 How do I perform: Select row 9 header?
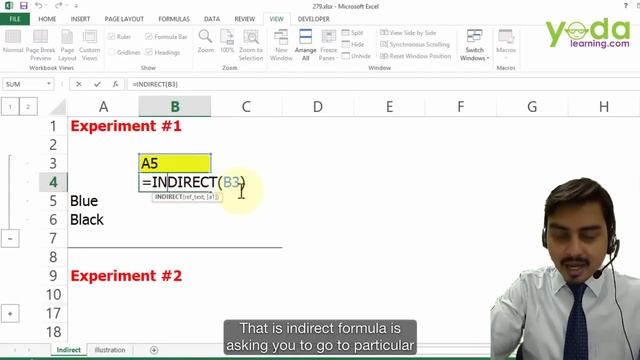click(53, 276)
